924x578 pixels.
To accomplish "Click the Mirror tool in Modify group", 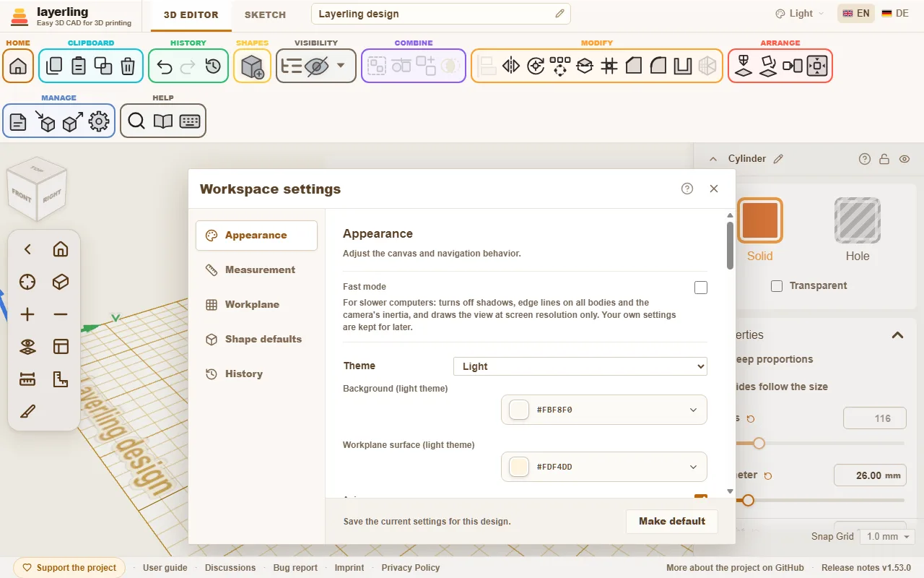I will tap(511, 66).
